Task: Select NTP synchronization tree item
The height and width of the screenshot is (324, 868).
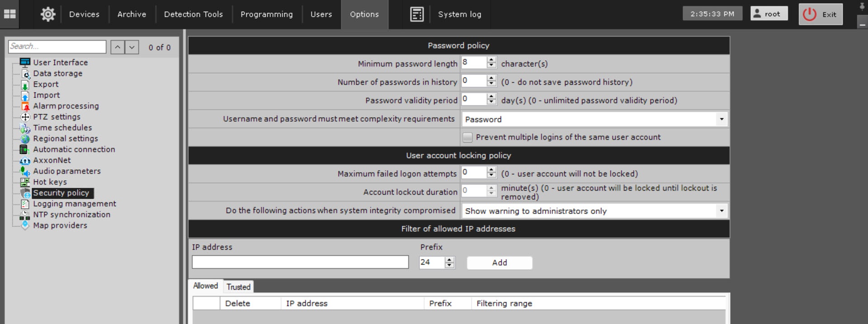Action: click(x=71, y=214)
